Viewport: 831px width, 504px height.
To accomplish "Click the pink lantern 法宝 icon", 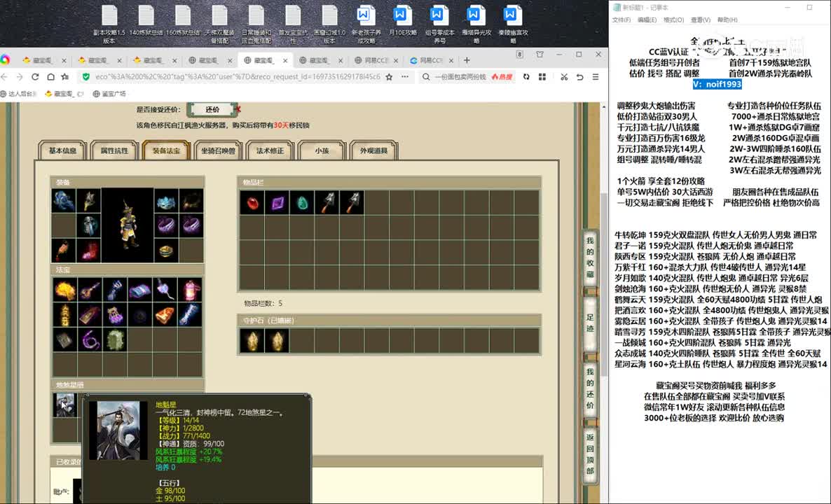I will (x=190, y=290).
